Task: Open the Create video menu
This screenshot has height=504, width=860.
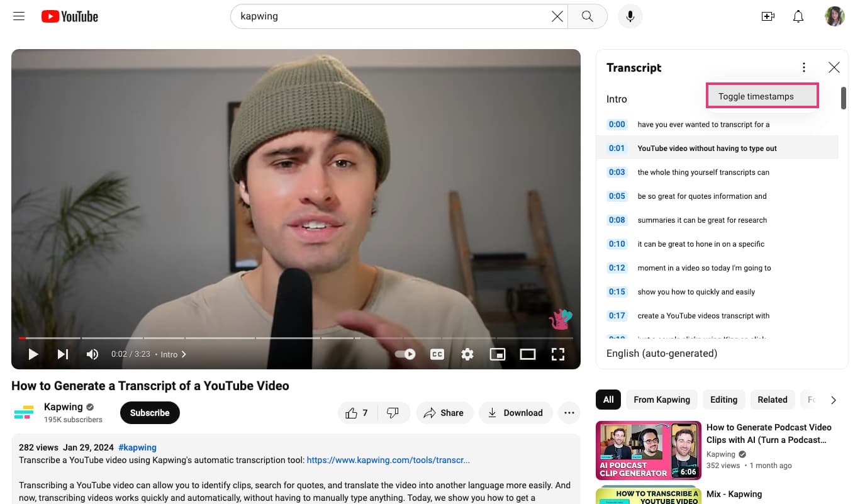Action: [768, 16]
